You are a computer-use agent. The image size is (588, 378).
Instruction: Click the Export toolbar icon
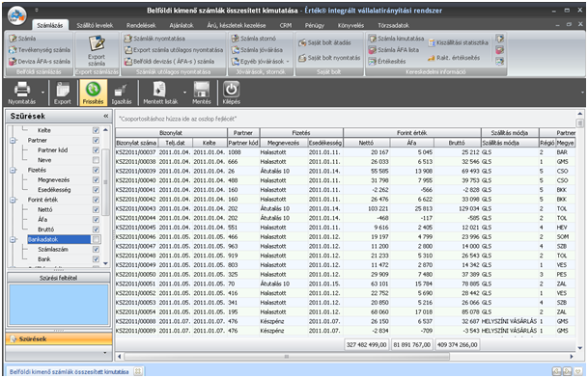pyautogui.click(x=62, y=90)
